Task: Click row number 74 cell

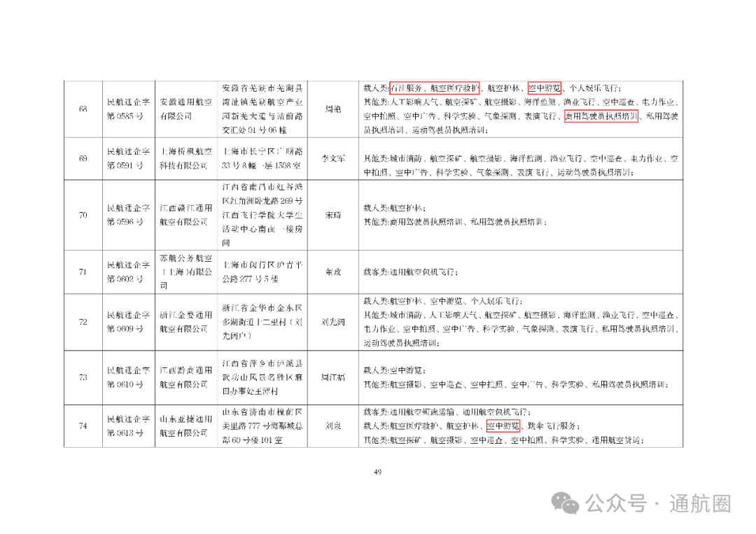Action: tap(83, 426)
